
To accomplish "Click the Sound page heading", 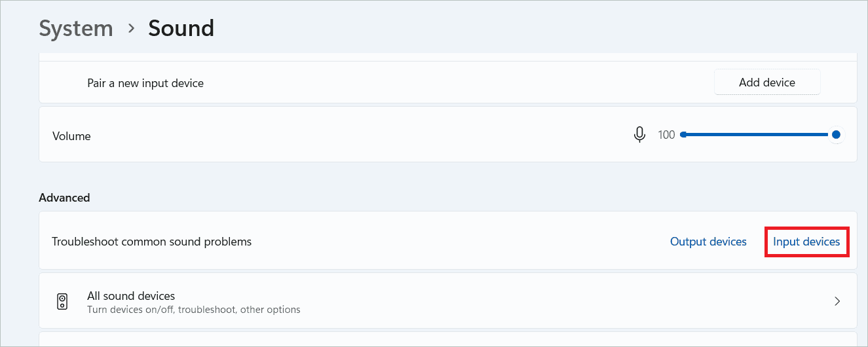I will (181, 29).
